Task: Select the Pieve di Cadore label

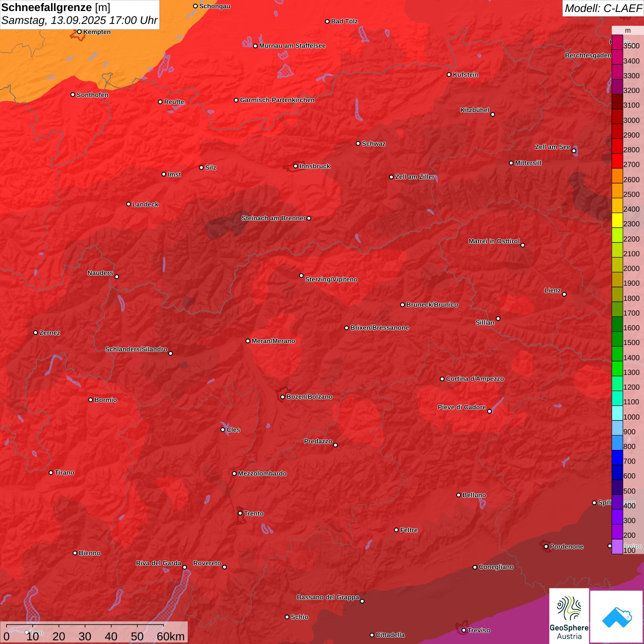Action: 462,407
